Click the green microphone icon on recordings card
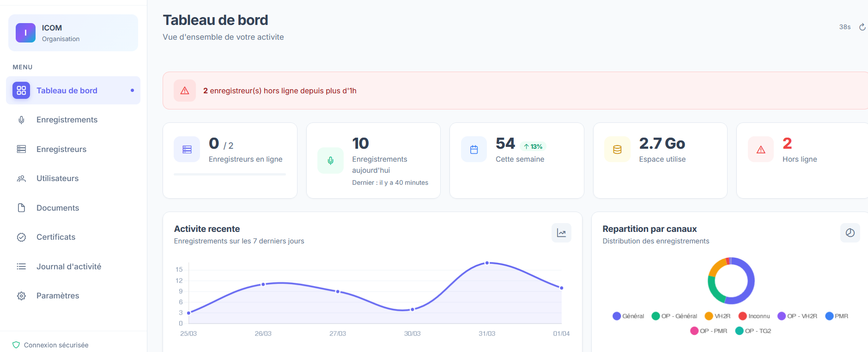 (x=330, y=161)
